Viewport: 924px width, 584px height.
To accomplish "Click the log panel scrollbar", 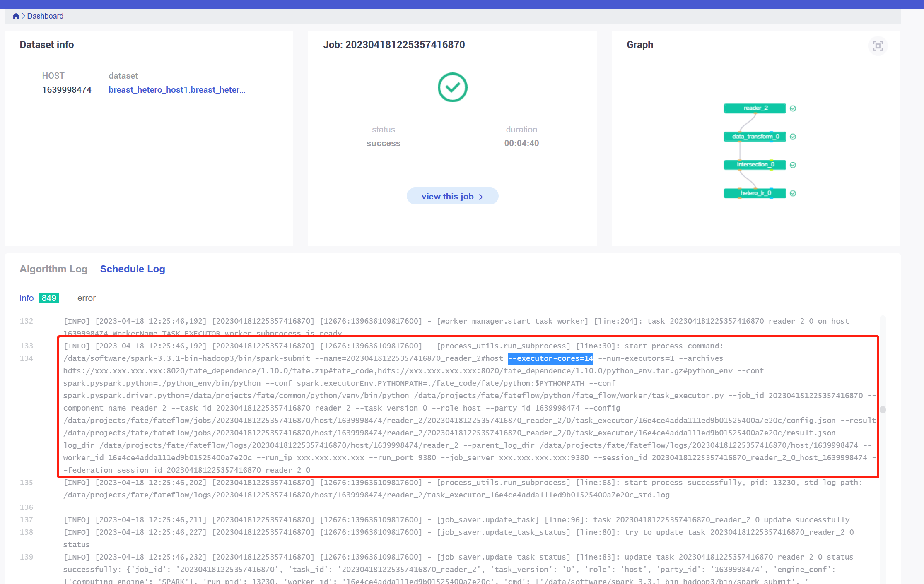I will (882, 410).
